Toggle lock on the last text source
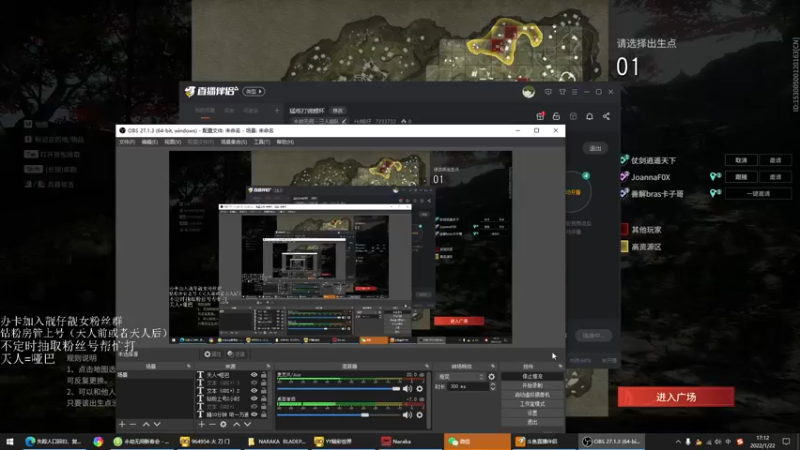 click(x=264, y=415)
